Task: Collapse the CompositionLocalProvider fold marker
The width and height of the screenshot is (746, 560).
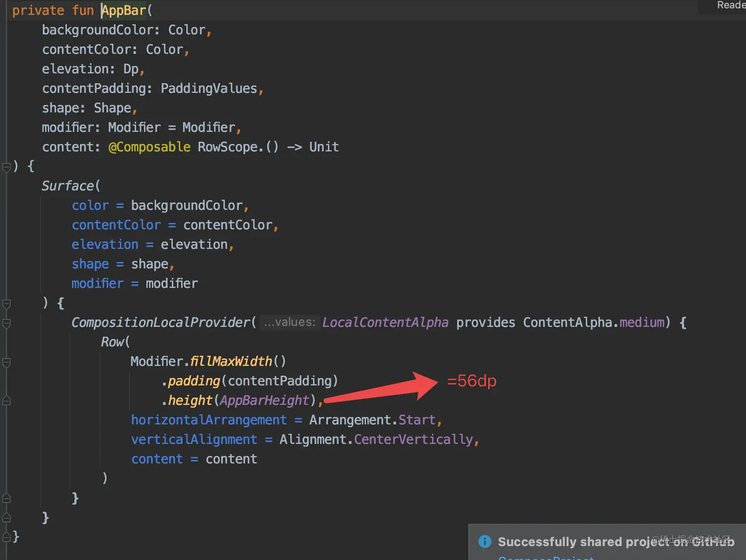Action: coord(6,323)
